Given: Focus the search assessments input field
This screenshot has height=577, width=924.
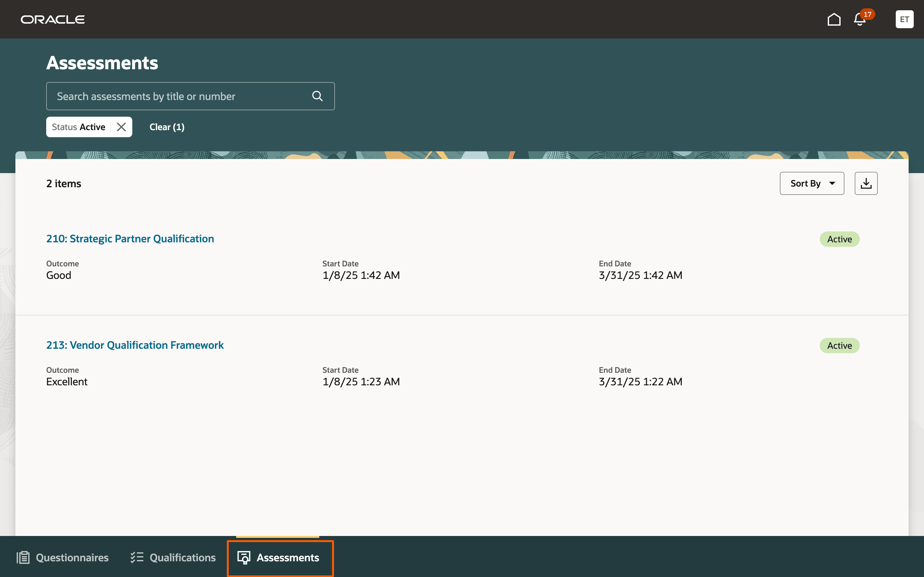Looking at the screenshot, I should [179, 96].
